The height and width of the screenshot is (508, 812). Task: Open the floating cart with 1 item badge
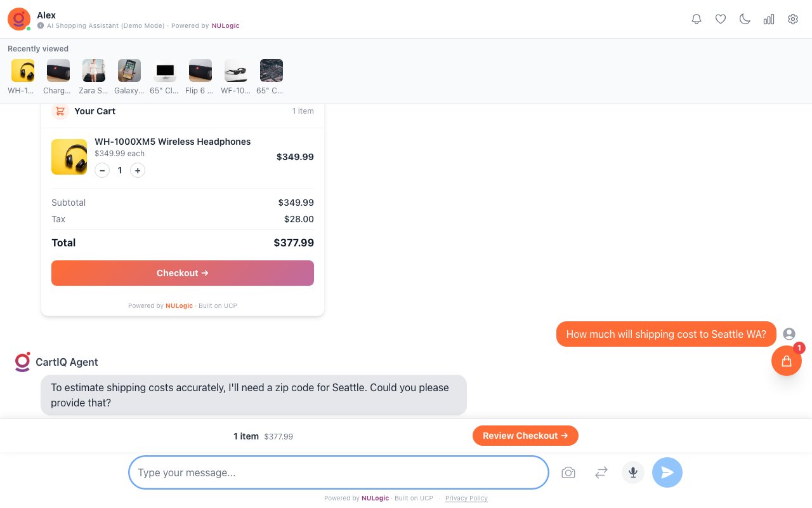(787, 361)
